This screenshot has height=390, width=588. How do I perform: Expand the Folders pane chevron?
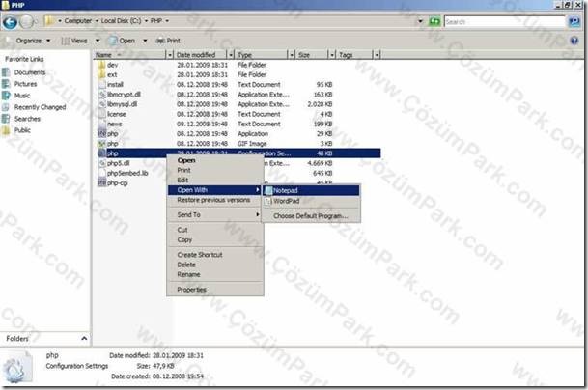pos(84,339)
